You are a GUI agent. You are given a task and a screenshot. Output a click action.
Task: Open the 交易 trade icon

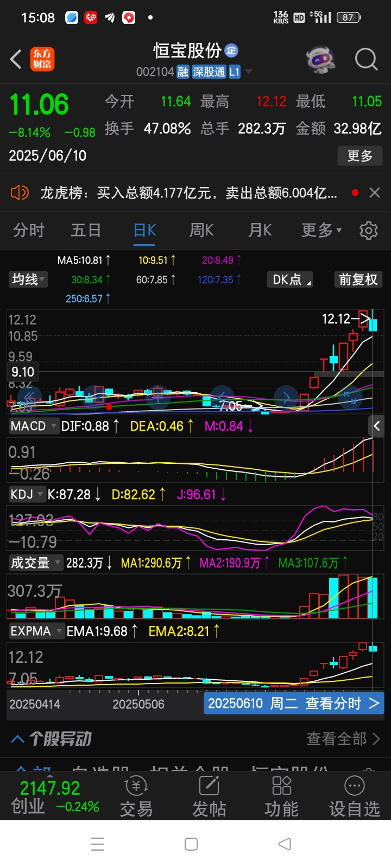(x=136, y=796)
